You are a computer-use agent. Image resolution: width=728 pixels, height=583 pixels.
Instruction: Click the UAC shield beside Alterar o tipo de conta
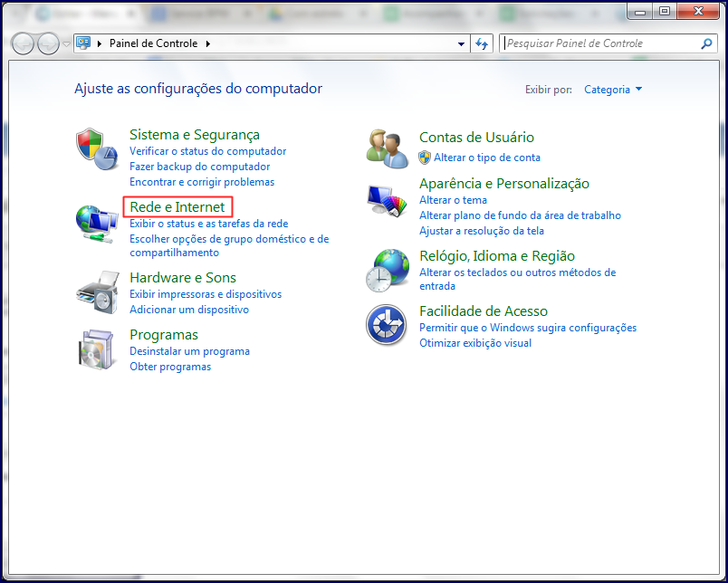(425, 158)
